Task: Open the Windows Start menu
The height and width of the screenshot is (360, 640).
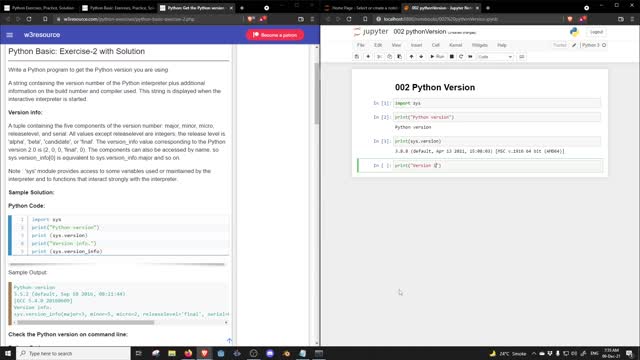Action: (8, 353)
